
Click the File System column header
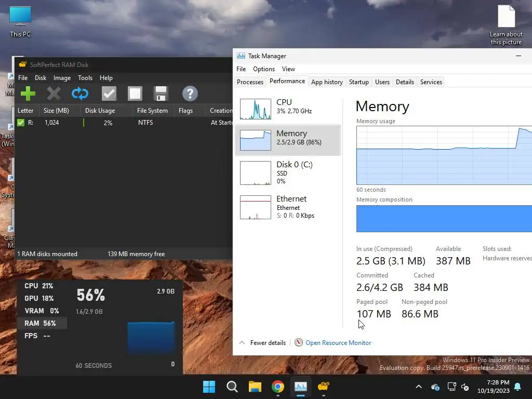tap(154, 111)
